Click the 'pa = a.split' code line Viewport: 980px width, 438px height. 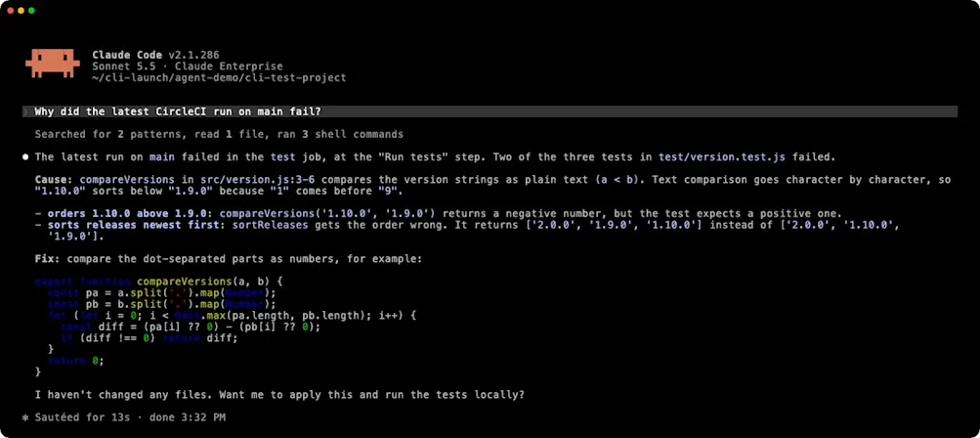point(162,293)
